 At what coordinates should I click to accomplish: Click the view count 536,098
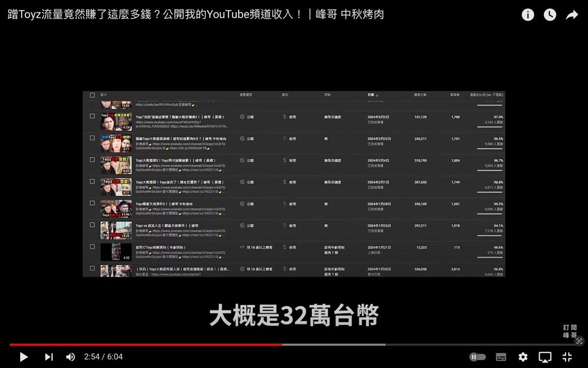pos(420,269)
